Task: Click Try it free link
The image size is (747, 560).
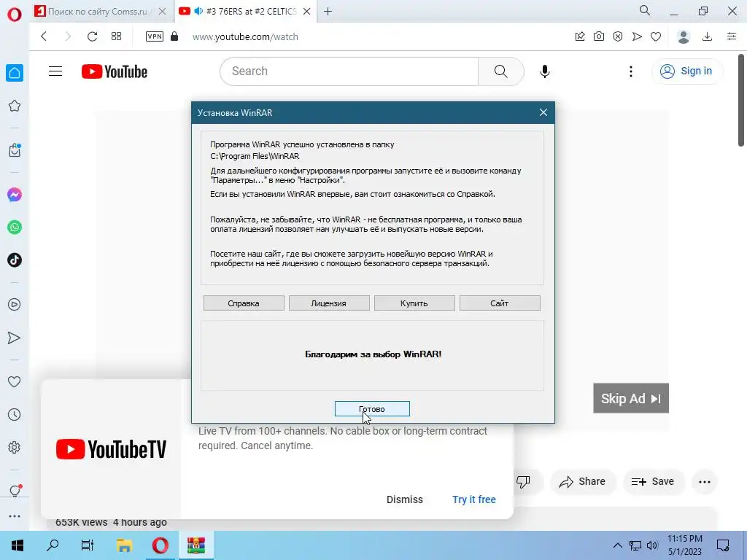Action: click(x=474, y=499)
